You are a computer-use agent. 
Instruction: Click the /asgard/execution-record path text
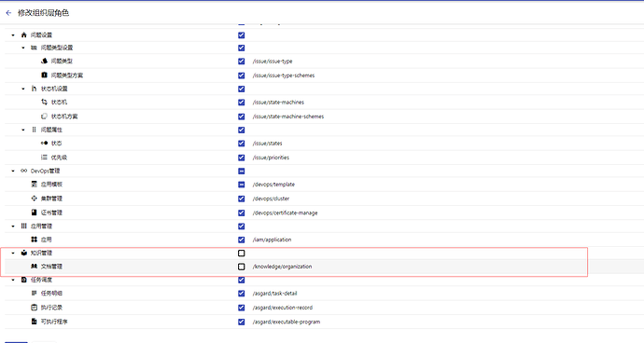point(283,308)
